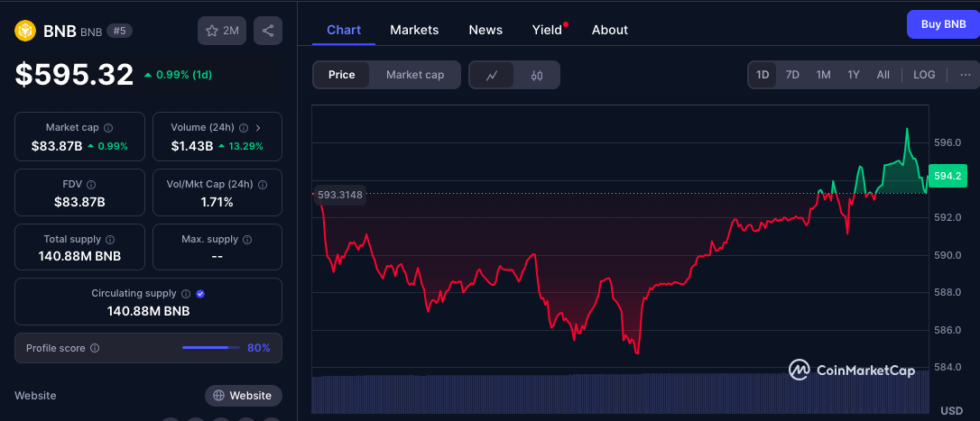980x421 pixels.
Task: Click the circulating supply verified badge
Action: pos(200,294)
